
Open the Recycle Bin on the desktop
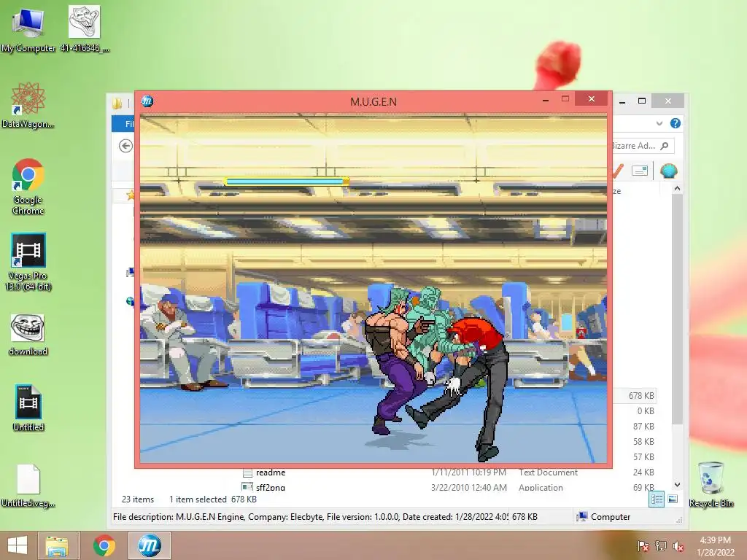pyautogui.click(x=711, y=484)
